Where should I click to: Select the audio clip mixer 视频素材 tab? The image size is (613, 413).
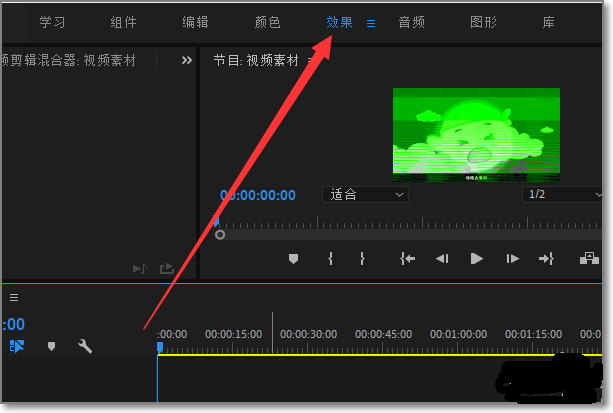[x=68, y=61]
